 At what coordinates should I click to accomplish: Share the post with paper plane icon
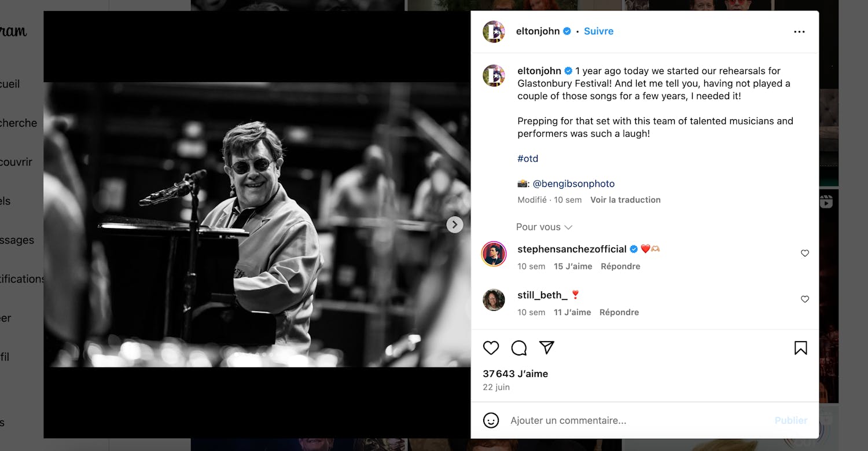(547, 347)
